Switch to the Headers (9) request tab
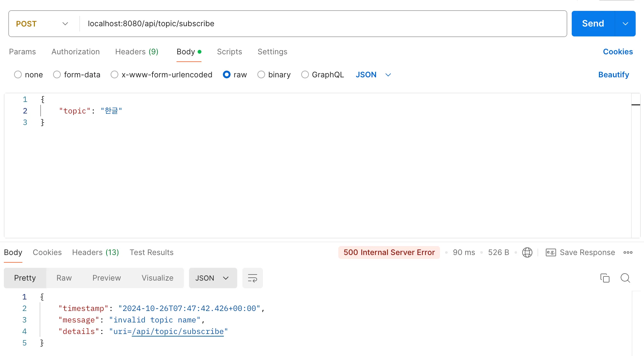Image resolution: width=644 pixels, height=356 pixels. click(137, 52)
